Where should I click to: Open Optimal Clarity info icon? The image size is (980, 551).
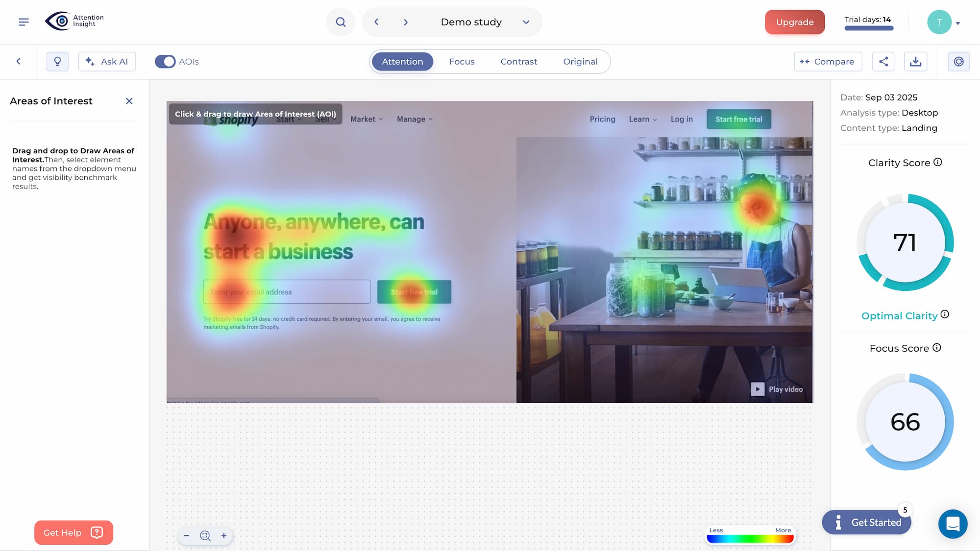pyautogui.click(x=945, y=314)
